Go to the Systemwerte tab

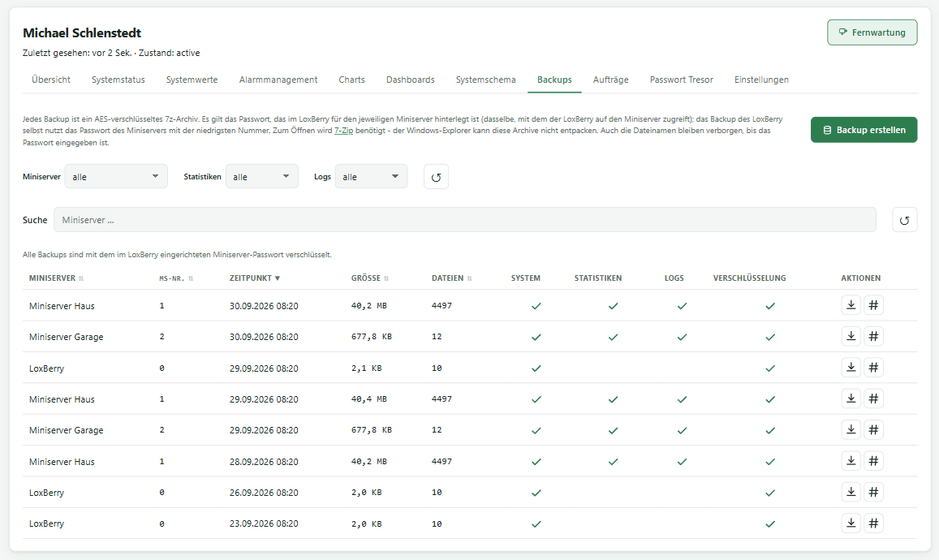(x=192, y=80)
